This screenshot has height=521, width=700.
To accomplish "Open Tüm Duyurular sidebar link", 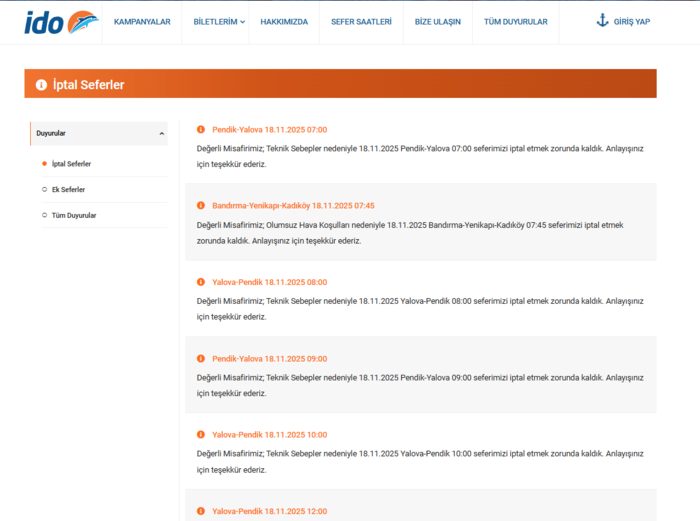I will pyautogui.click(x=74, y=215).
